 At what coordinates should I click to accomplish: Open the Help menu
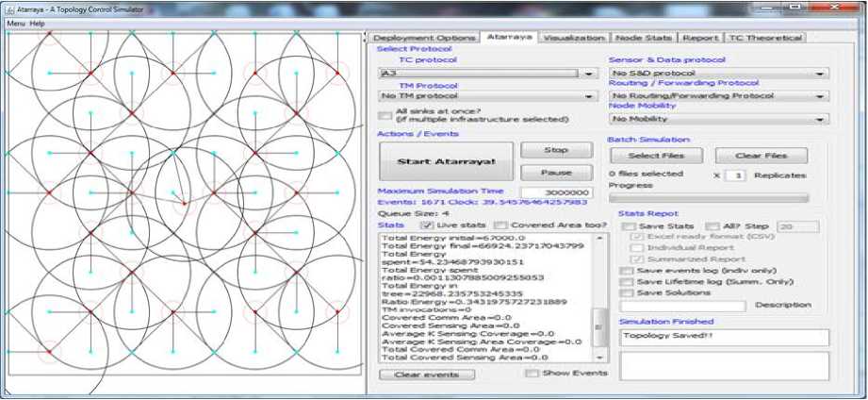coord(37,23)
